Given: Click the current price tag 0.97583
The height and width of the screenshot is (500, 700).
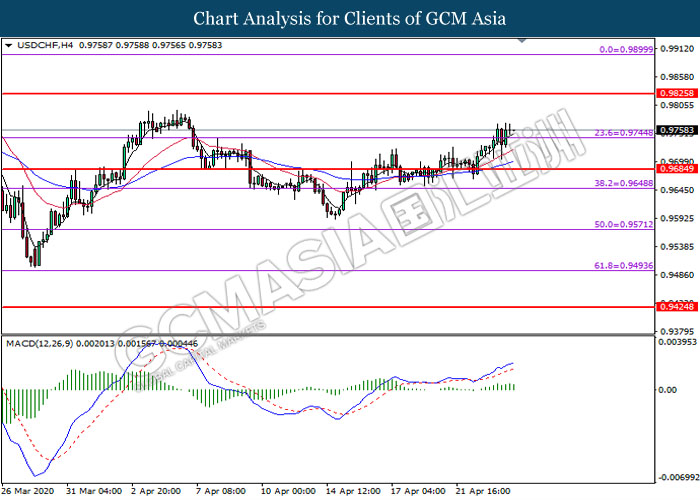Looking at the screenshot, I should [677, 130].
